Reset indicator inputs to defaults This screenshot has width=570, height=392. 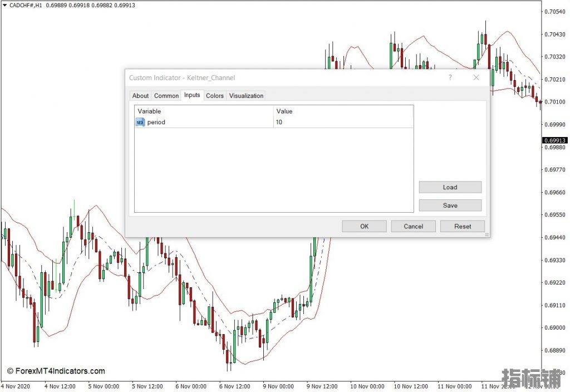pos(462,226)
